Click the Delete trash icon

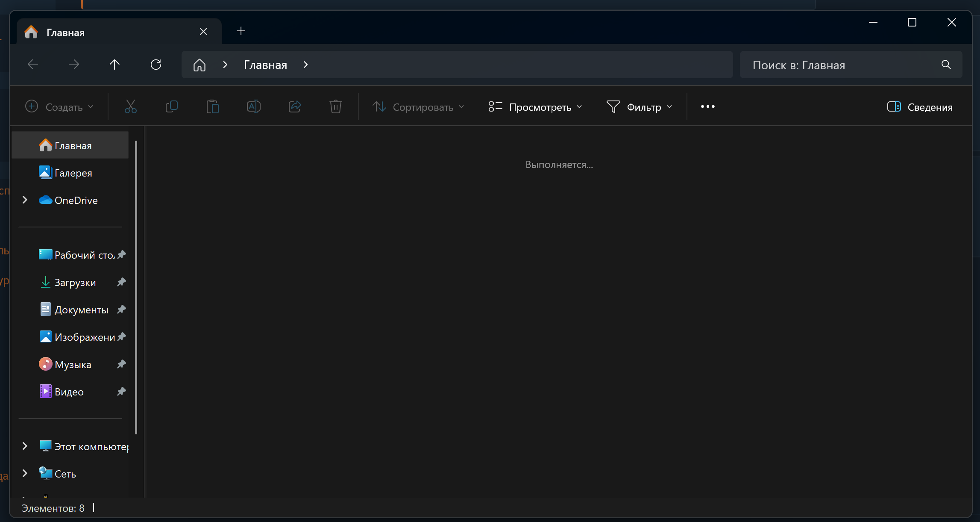(x=335, y=106)
